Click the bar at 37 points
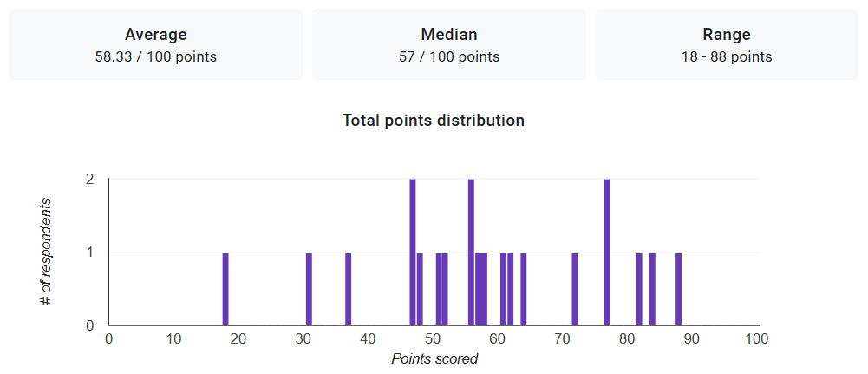Screen dimensions: 868x374 point(348,290)
